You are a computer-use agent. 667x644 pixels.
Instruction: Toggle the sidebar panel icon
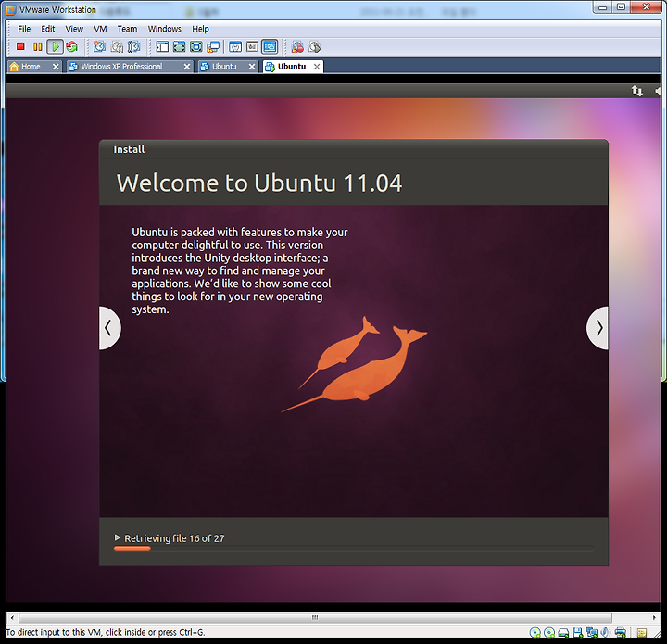162,46
